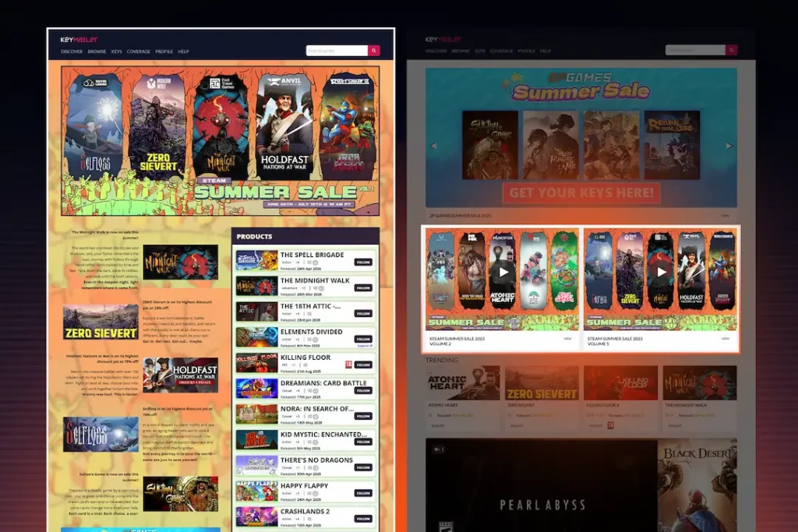Follow The Midnight Walk in Products list
Screen dimensions: 798x532
coord(363,288)
